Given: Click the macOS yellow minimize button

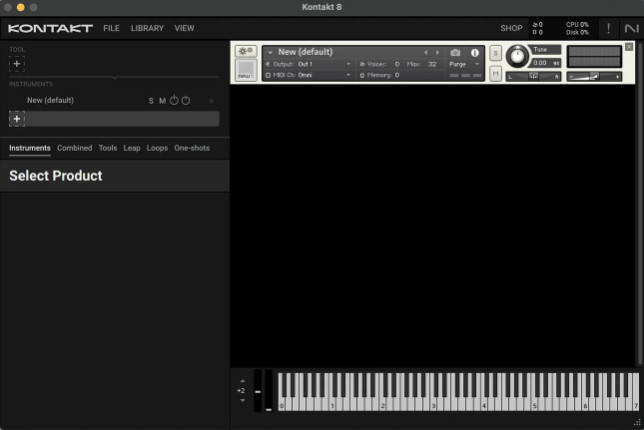Looking at the screenshot, I should point(21,7).
